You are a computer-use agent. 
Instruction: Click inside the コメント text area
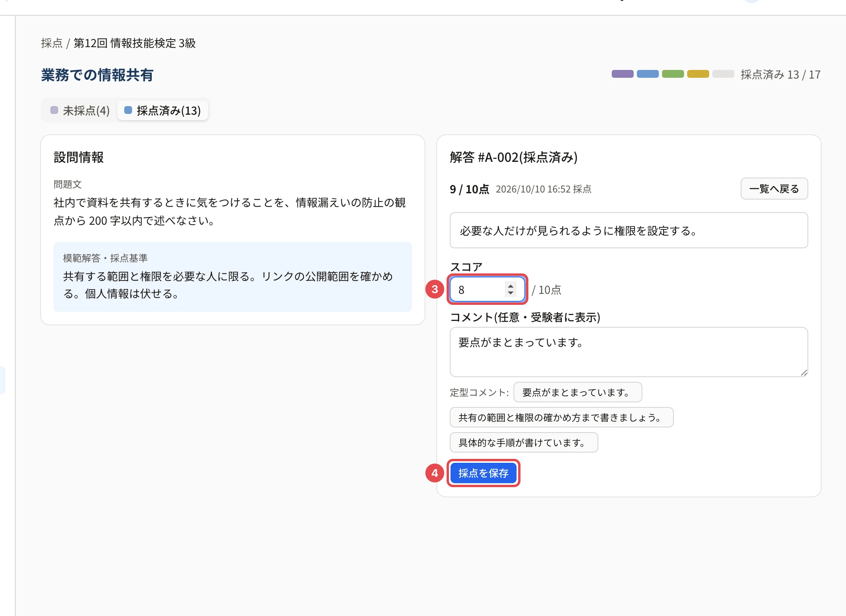point(628,352)
